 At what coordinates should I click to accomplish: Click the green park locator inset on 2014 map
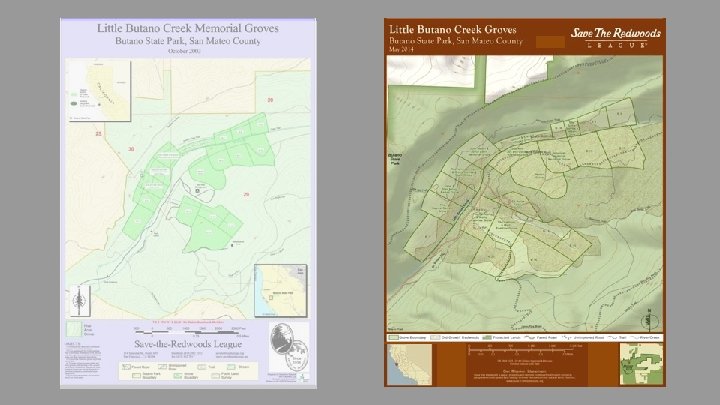(x=641, y=364)
